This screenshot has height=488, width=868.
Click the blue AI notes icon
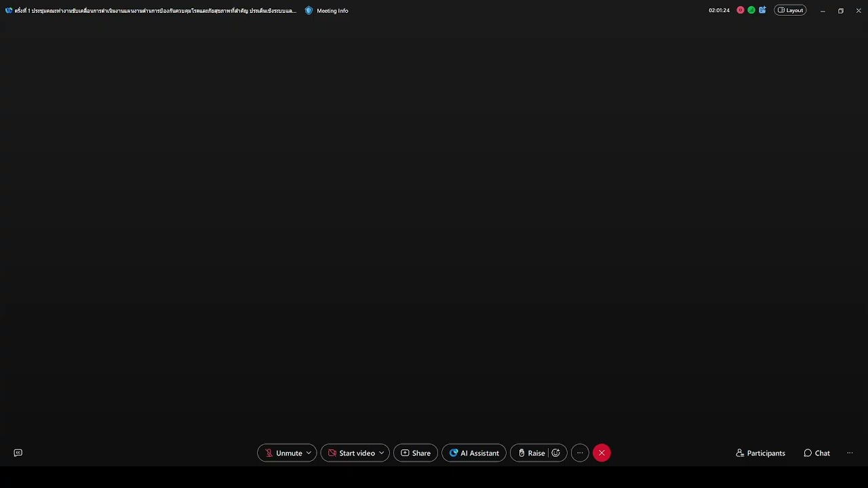point(762,10)
